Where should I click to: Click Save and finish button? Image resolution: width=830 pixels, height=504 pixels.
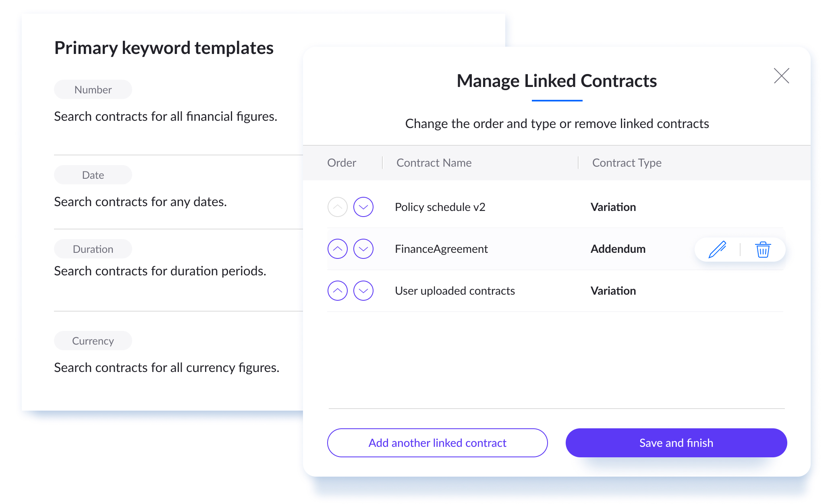point(676,443)
